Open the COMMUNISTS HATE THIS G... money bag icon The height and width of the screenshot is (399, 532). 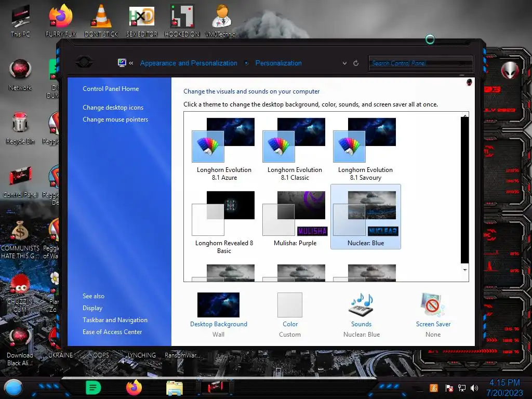[x=20, y=239]
